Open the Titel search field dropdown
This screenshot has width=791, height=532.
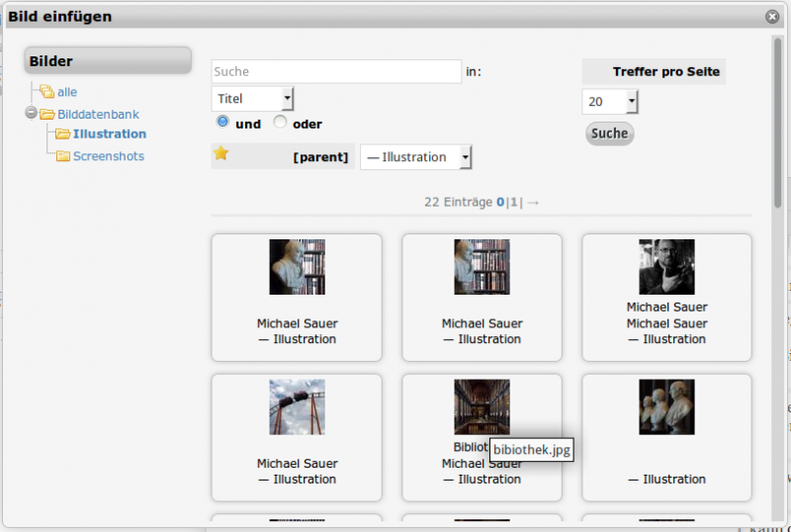[x=253, y=98]
